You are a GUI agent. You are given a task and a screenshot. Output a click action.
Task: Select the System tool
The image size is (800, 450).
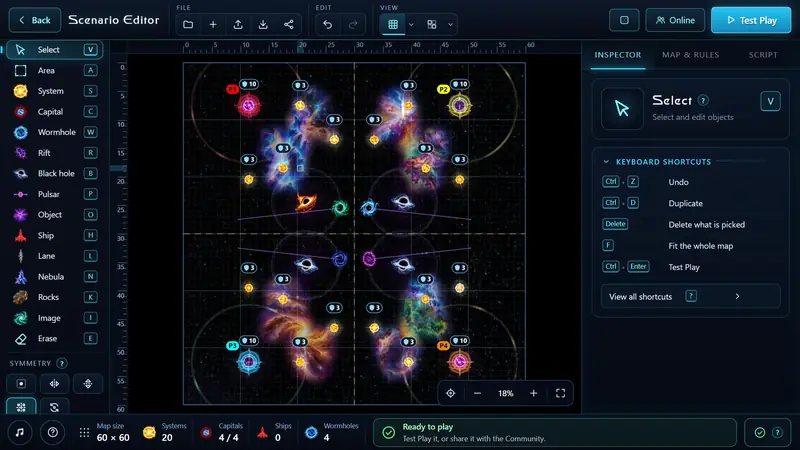55,91
